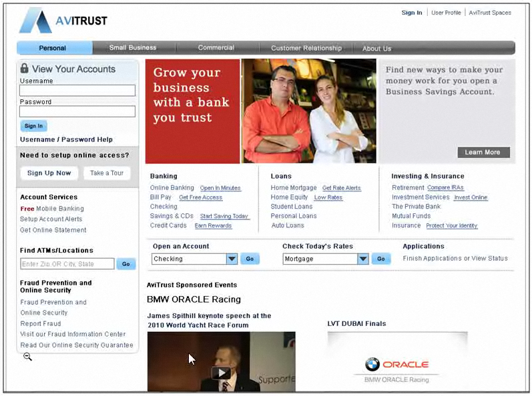Open Free Mobile Banking link

52,208
